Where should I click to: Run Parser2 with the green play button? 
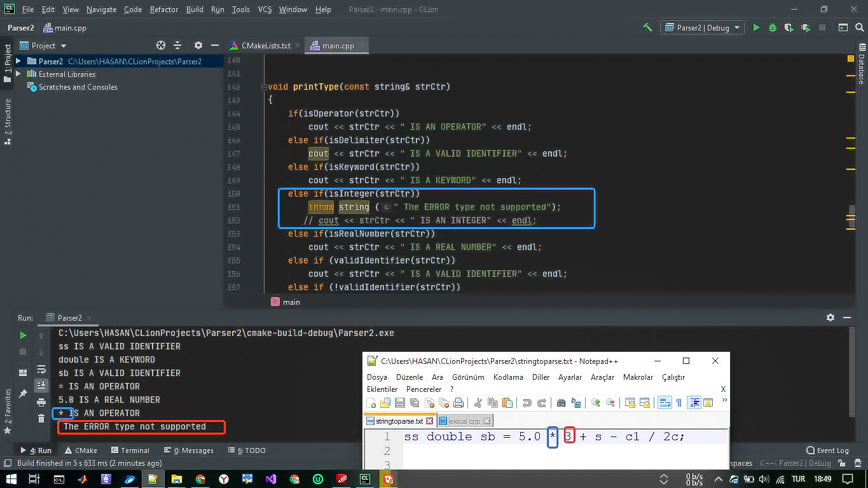click(756, 27)
